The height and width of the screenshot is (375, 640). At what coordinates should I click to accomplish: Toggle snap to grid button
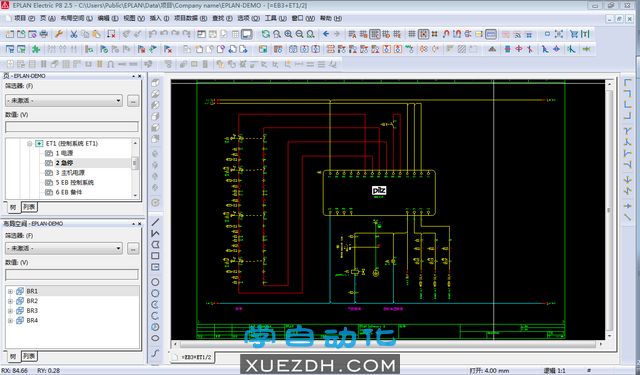click(423, 34)
